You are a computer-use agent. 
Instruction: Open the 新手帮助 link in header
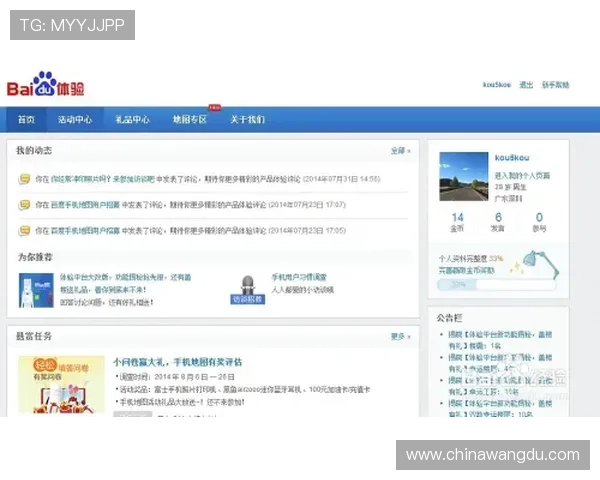pyautogui.click(x=555, y=85)
